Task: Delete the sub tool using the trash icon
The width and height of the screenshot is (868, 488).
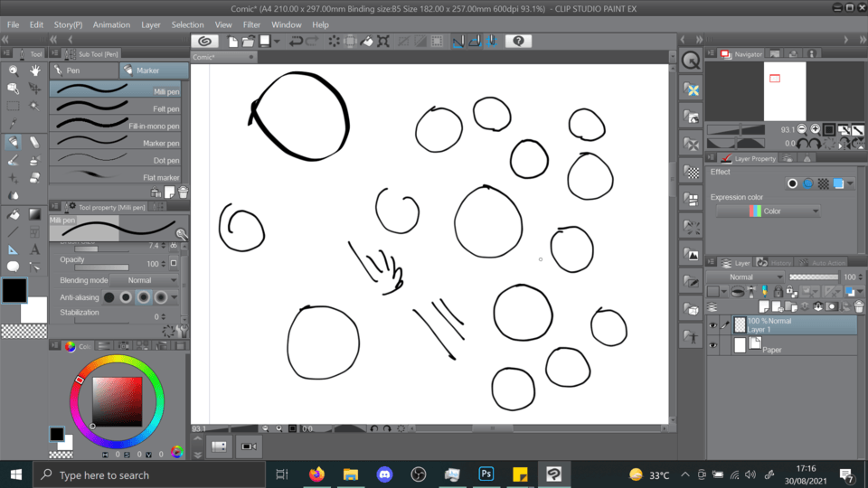Action: click(184, 192)
